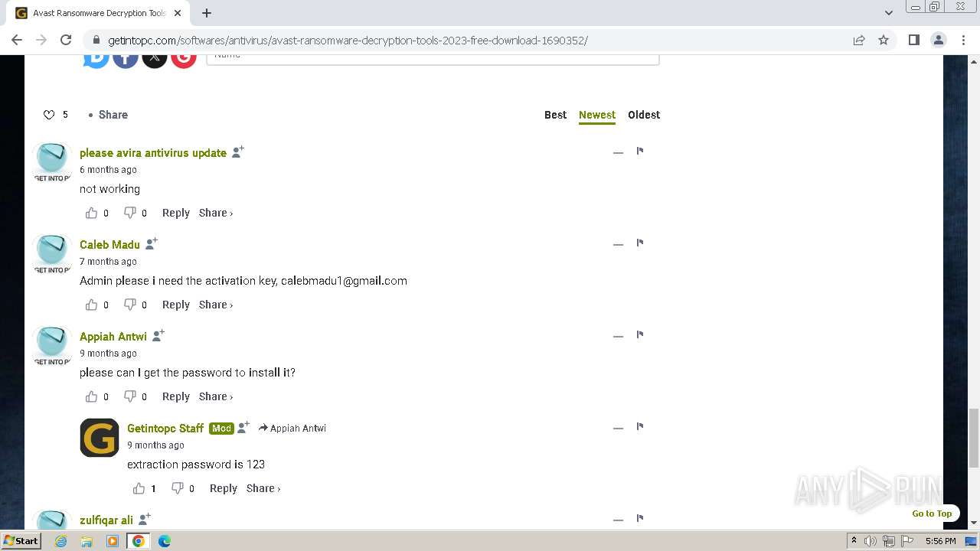Image resolution: width=980 pixels, height=551 pixels.
Task: Collapse Caleb Madu's comment
Action: pos(618,244)
